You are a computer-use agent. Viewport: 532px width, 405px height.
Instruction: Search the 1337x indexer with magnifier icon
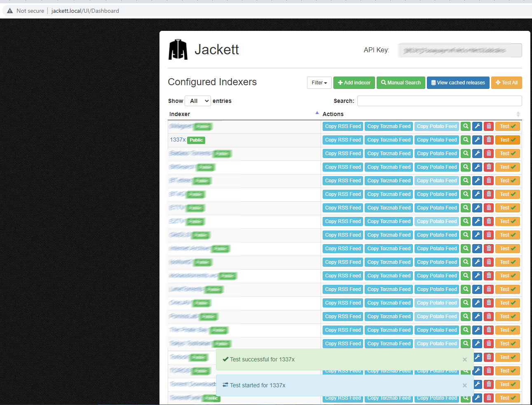tap(466, 140)
